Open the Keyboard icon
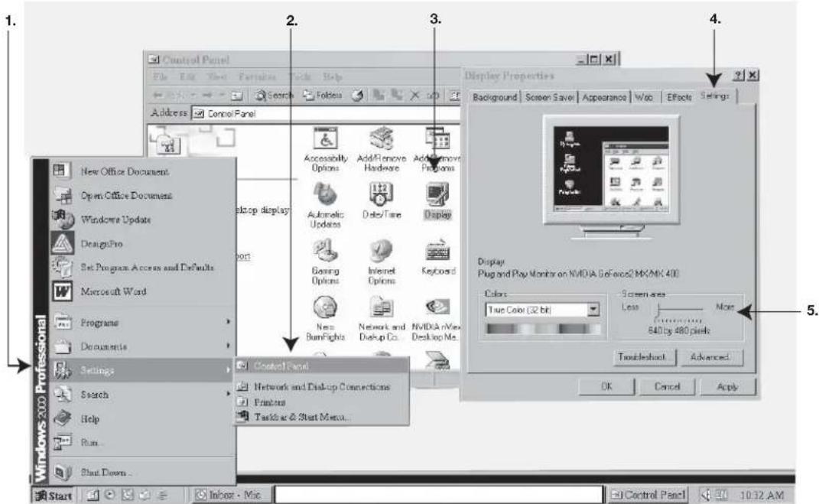Viewport: 819px width, 504px height. point(437,258)
